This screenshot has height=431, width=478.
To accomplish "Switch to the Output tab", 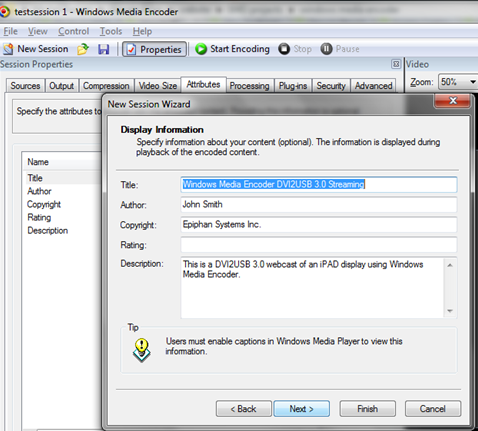I will [x=61, y=86].
